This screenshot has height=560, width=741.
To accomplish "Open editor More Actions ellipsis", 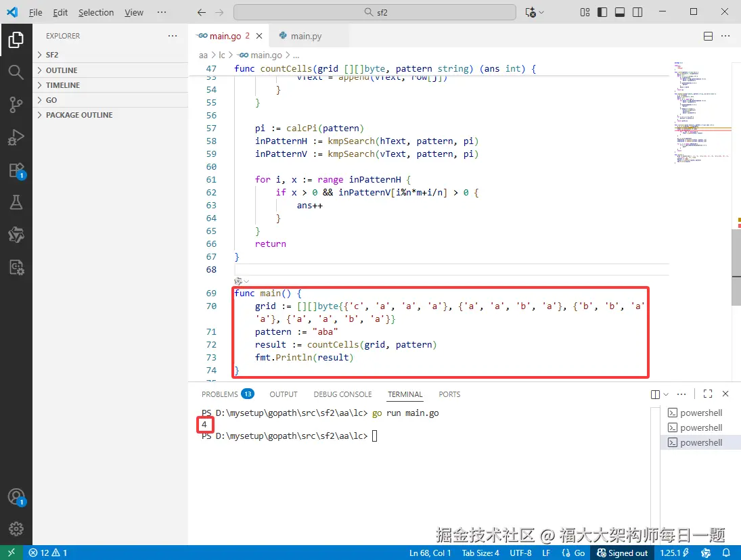I will (x=725, y=36).
